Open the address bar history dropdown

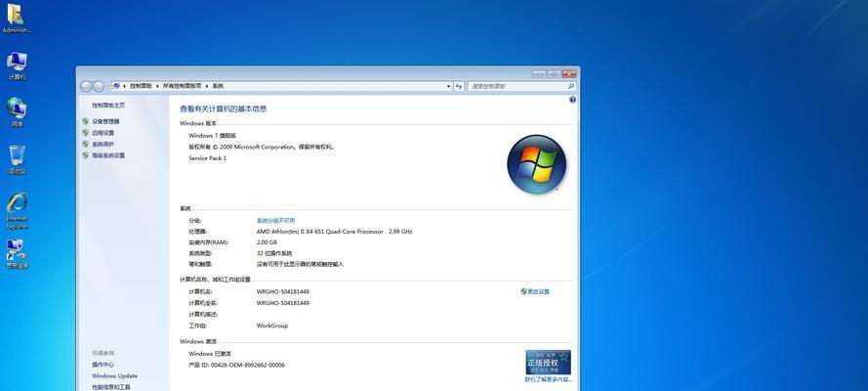(x=448, y=86)
